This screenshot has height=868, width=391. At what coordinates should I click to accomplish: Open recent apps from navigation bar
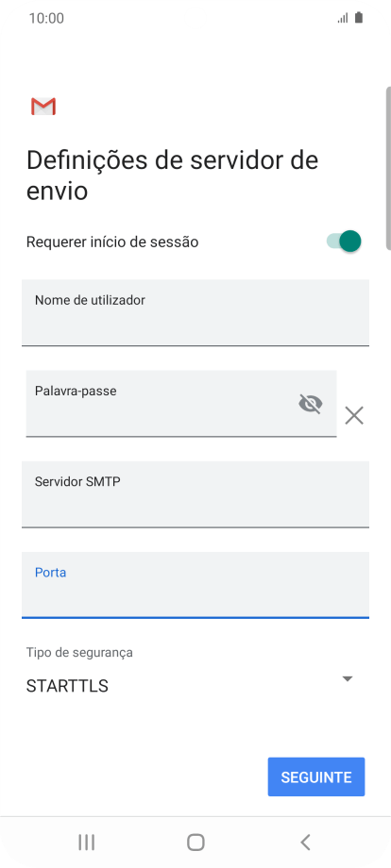point(86,843)
